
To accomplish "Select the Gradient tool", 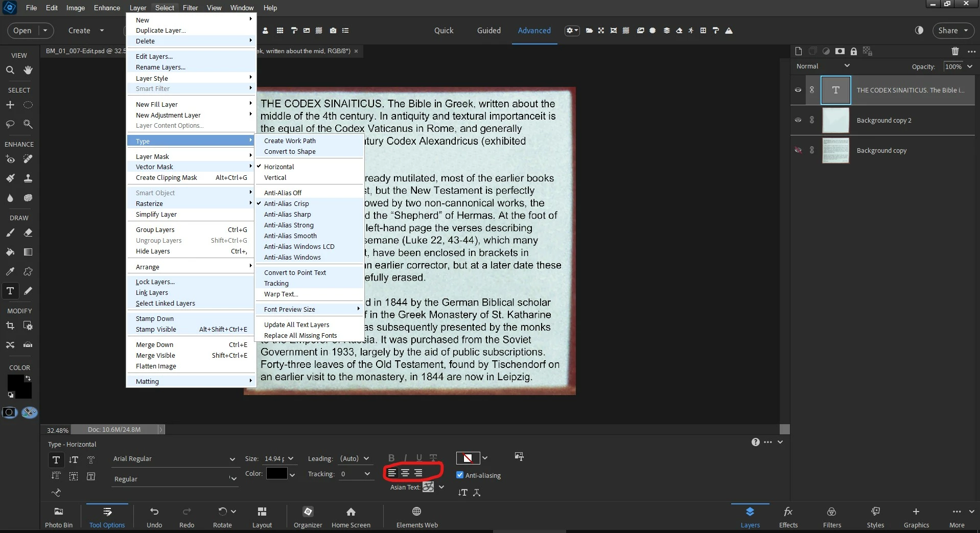I will [x=28, y=252].
